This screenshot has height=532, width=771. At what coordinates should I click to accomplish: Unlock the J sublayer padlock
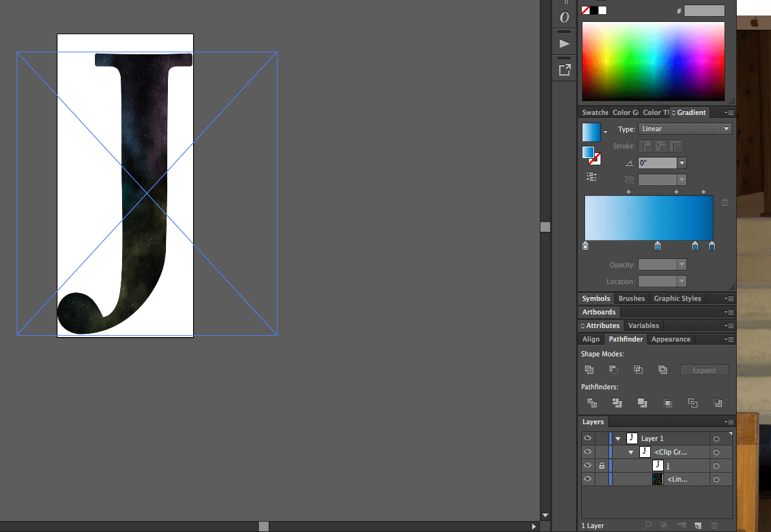pyautogui.click(x=601, y=466)
